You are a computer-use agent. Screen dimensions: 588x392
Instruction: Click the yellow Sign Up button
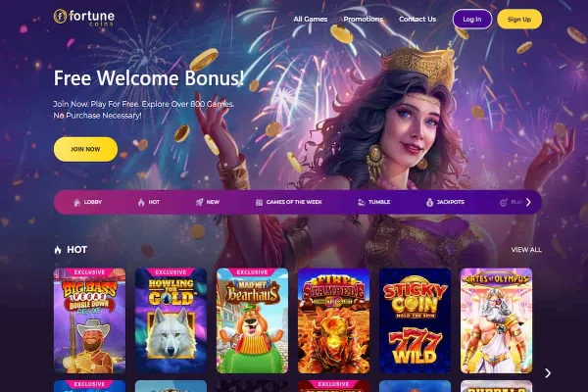(519, 20)
